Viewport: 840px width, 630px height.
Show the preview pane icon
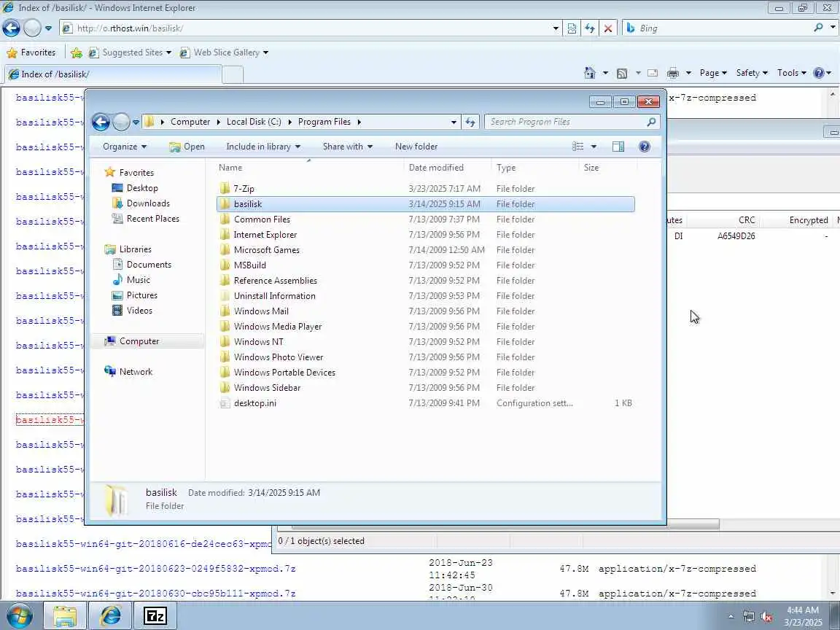click(618, 147)
